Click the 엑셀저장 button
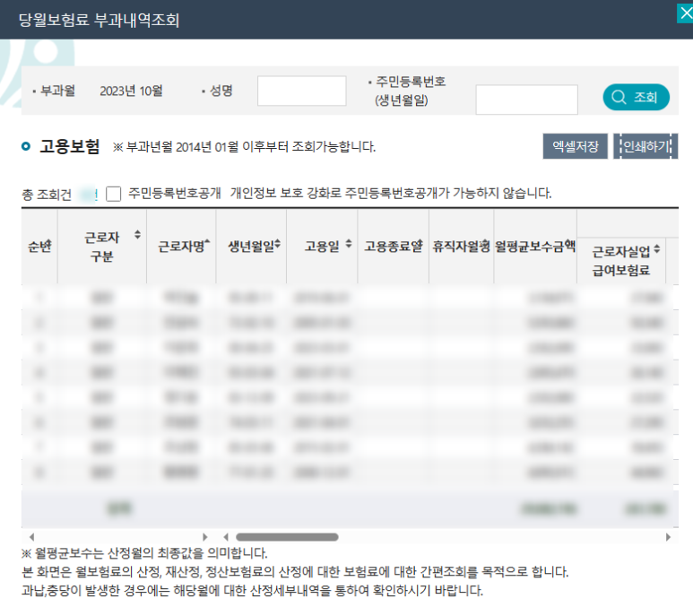Screen dimensions: 693x616 (x=575, y=146)
